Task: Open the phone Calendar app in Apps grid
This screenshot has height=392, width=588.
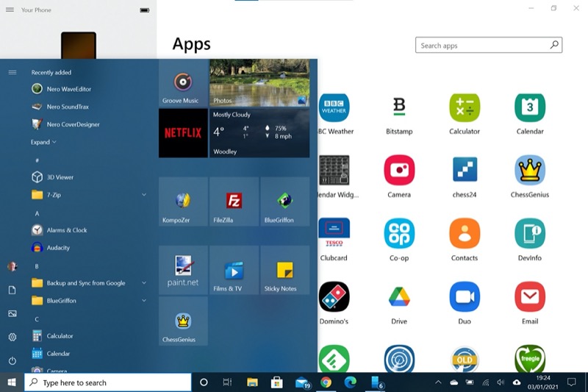Action: pos(530,108)
